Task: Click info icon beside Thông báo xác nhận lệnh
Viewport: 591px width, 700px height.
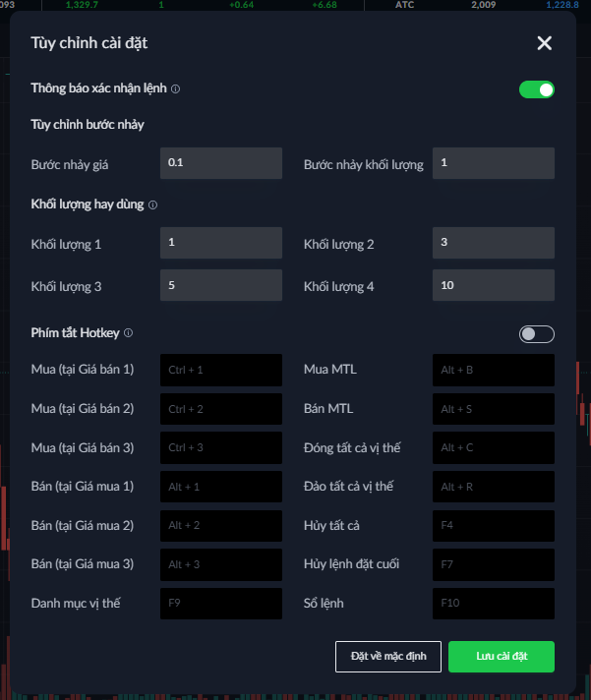Action: pyautogui.click(x=176, y=89)
